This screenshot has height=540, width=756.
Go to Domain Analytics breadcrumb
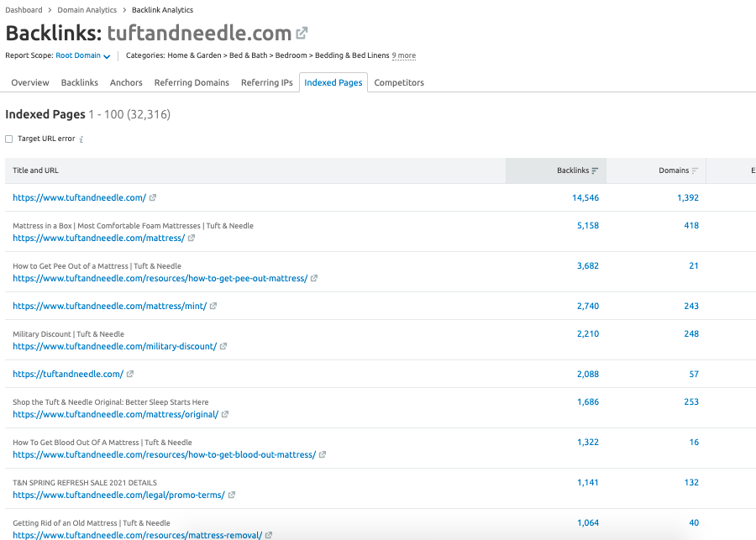pyautogui.click(x=87, y=10)
